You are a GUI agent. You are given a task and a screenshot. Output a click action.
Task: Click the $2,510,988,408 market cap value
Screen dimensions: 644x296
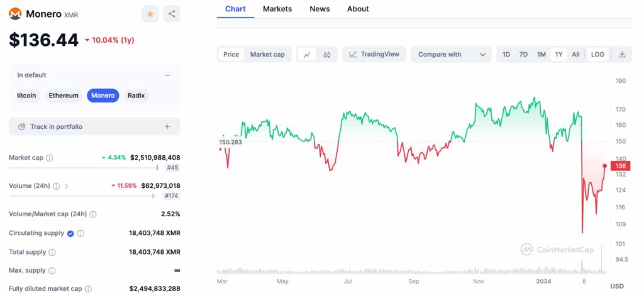(x=155, y=158)
